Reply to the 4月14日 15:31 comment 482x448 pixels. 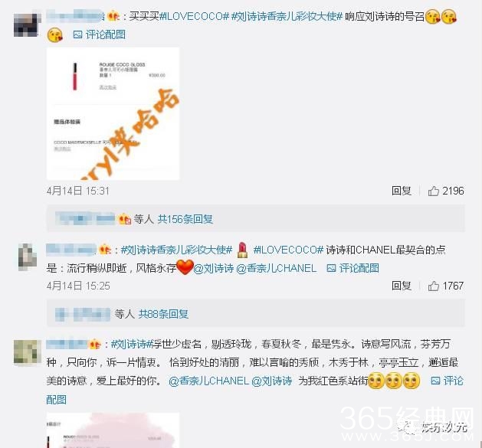tap(401, 191)
